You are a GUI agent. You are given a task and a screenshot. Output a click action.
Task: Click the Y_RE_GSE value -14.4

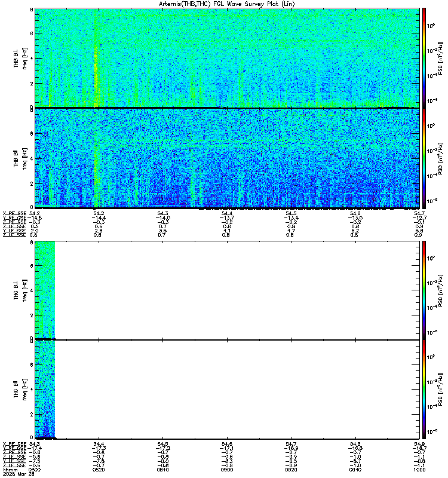[x=99, y=218]
